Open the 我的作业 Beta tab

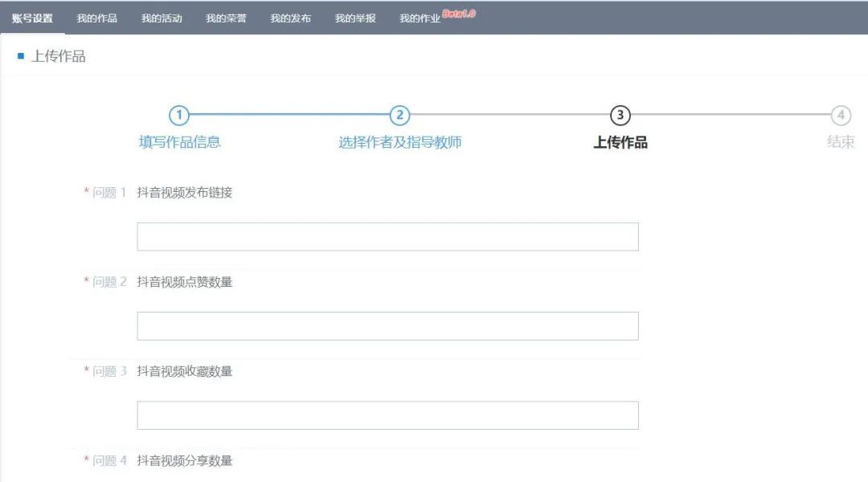click(437, 17)
